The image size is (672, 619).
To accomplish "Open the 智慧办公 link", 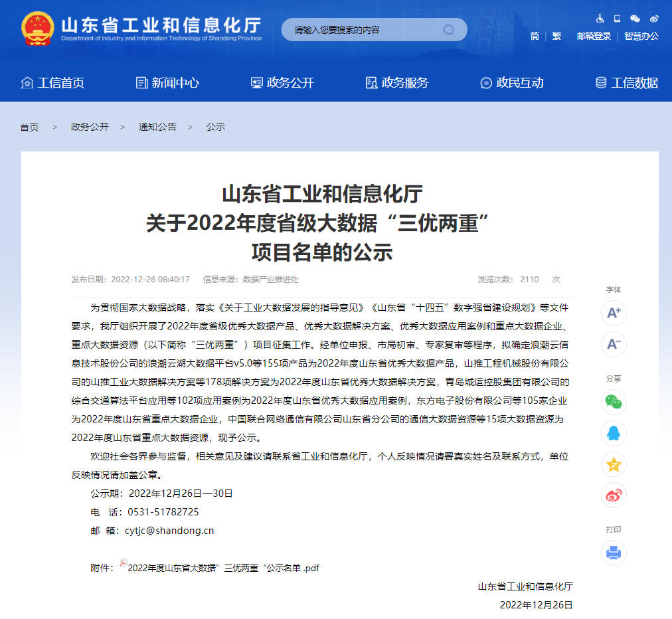I will click(x=641, y=36).
